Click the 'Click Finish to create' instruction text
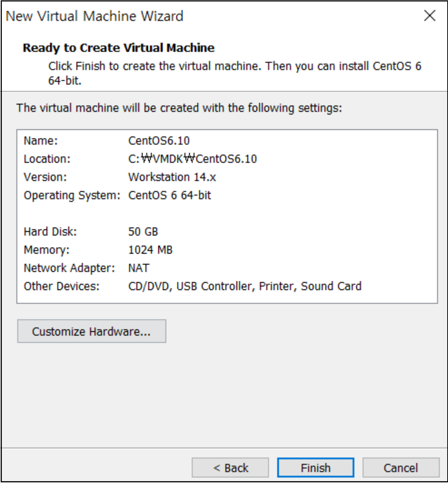The height and width of the screenshot is (483, 448). [235, 73]
